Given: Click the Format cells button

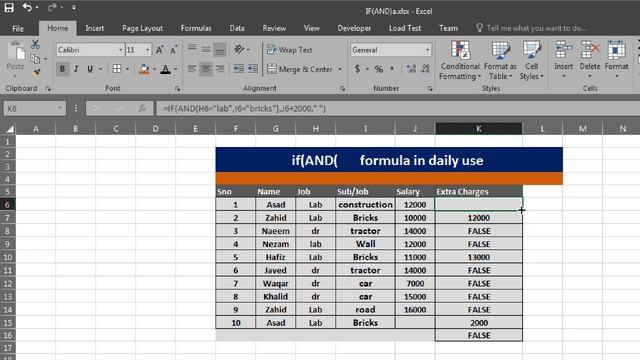Looking at the screenshot, I should [x=616, y=60].
